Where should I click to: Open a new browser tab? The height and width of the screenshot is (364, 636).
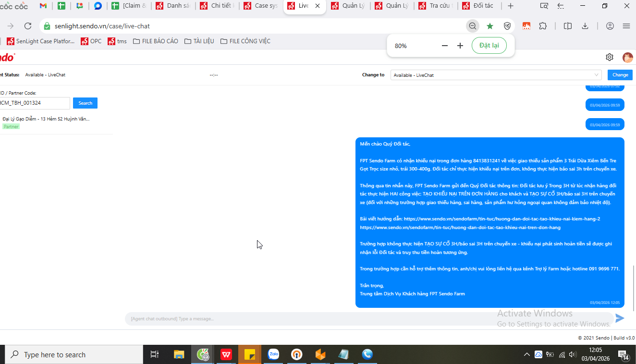[x=511, y=6]
